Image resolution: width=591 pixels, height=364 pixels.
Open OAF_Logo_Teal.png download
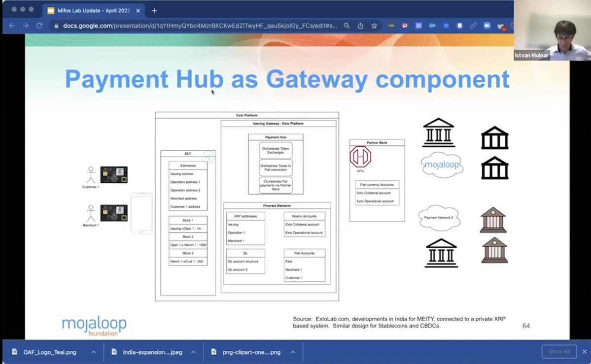click(x=49, y=352)
